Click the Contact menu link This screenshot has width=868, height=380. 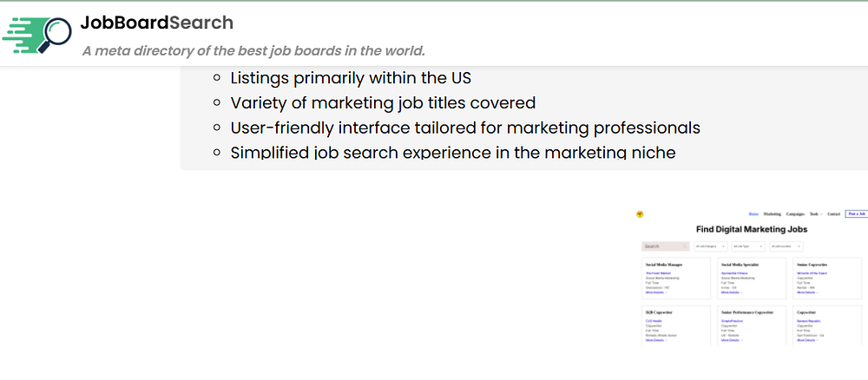[834, 213]
